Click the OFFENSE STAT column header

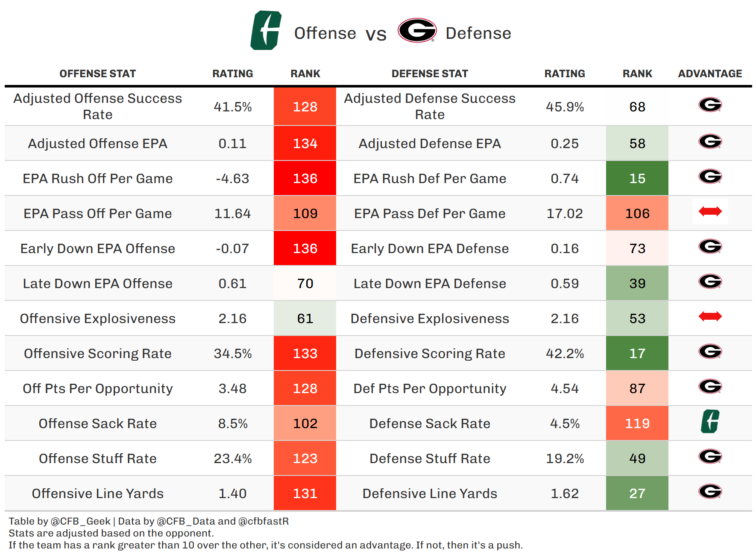[x=97, y=74]
